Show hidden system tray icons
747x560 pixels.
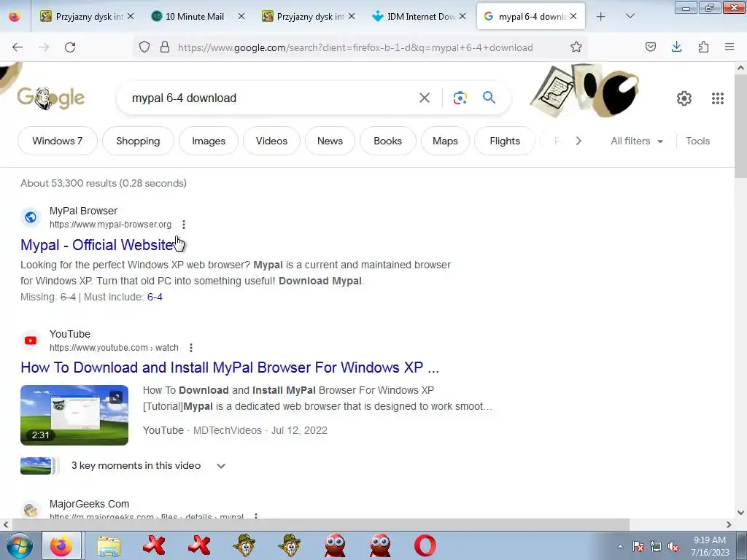point(620,546)
